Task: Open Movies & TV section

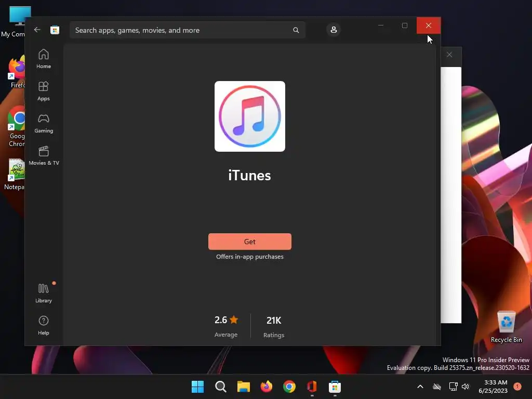Action: 44,155
